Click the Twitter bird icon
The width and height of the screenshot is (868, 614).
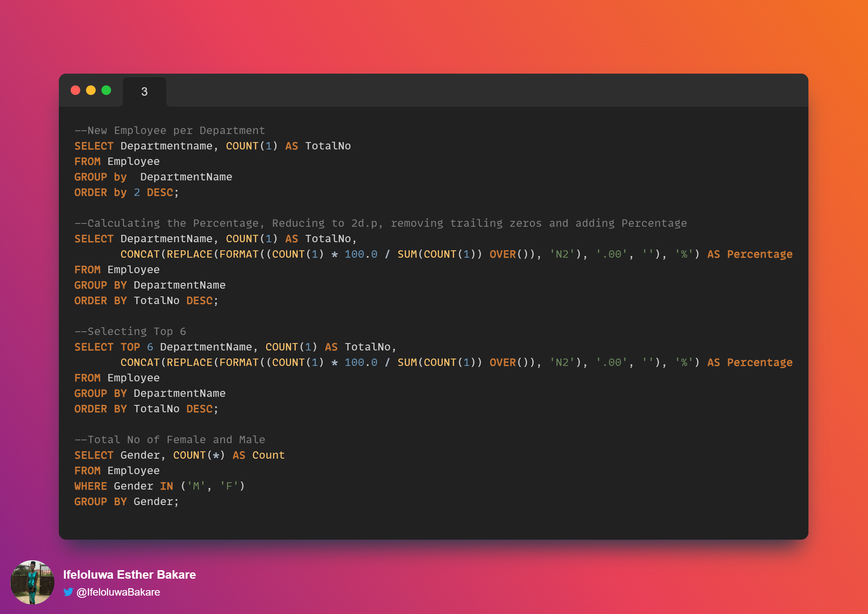coord(68,592)
